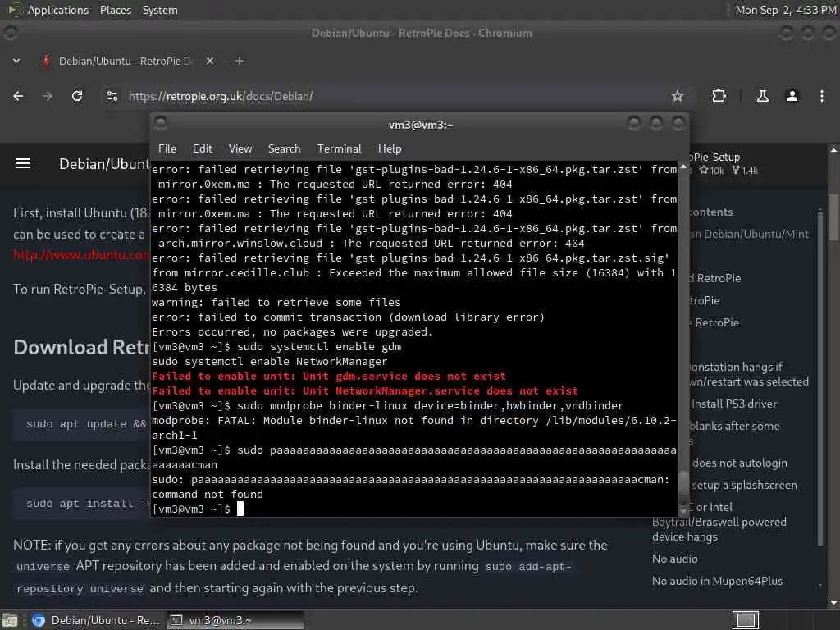Open a new browser tab

click(240, 61)
